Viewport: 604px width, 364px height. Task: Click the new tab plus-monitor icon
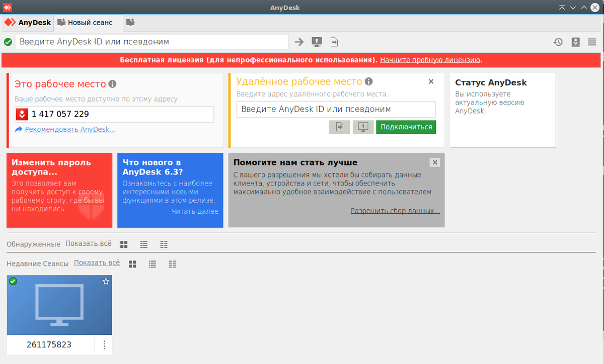click(x=130, y=22)
